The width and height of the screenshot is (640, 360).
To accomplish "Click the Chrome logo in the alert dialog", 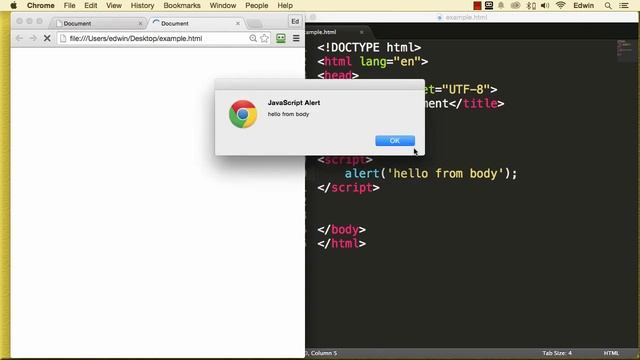I will coord(243,114).
